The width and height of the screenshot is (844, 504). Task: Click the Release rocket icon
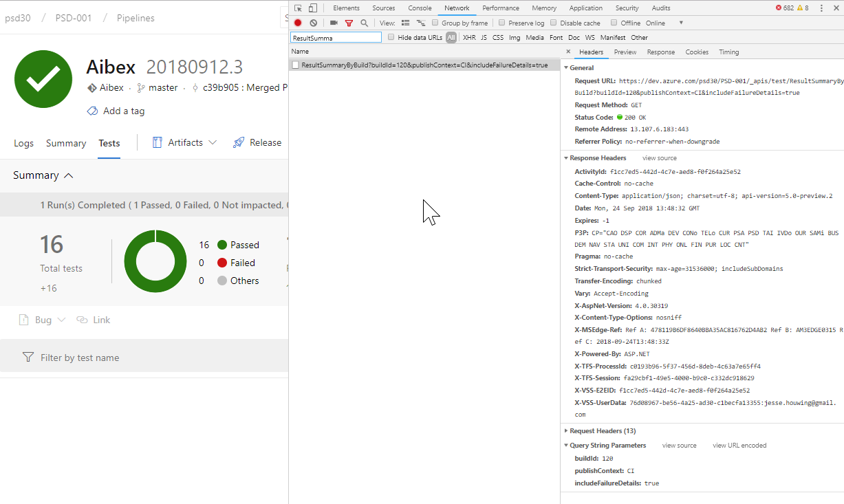pyautogui.click(x=239, y=142)
